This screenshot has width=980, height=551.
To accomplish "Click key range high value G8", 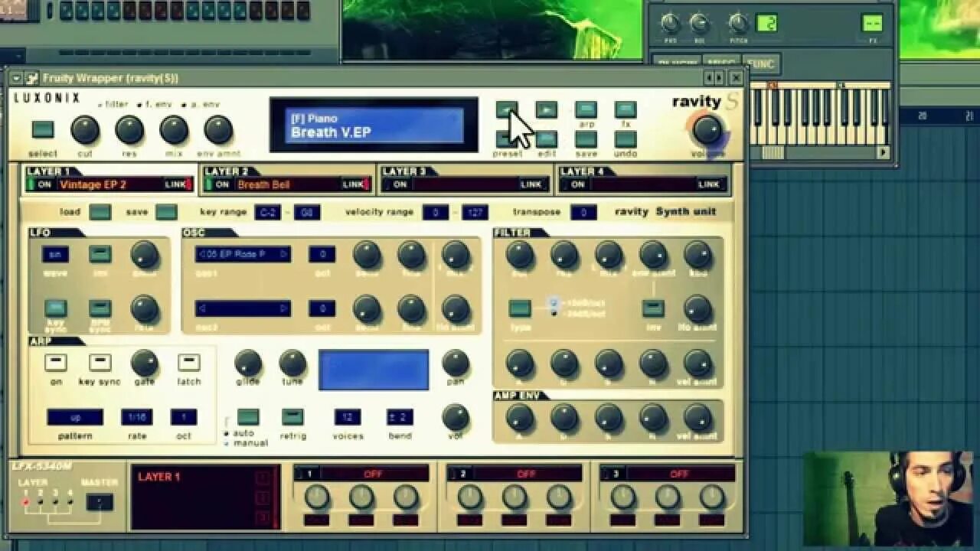I will [307, 212].
